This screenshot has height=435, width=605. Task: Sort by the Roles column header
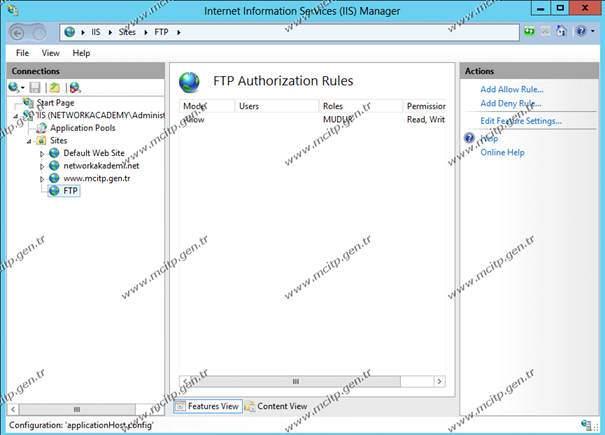click(x=361, y=106)
